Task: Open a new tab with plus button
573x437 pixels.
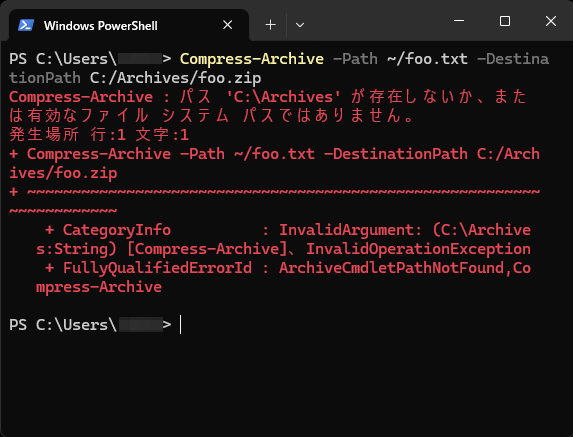Action: click(x=270, y=25)
